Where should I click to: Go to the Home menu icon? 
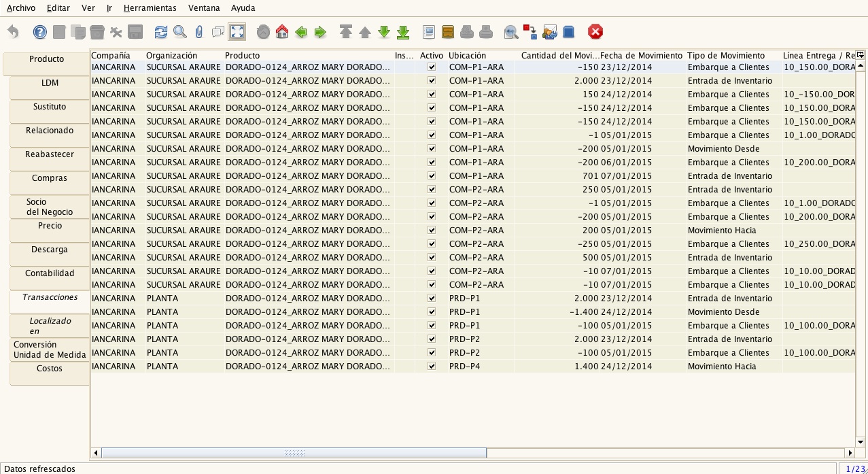coord(282,32)
